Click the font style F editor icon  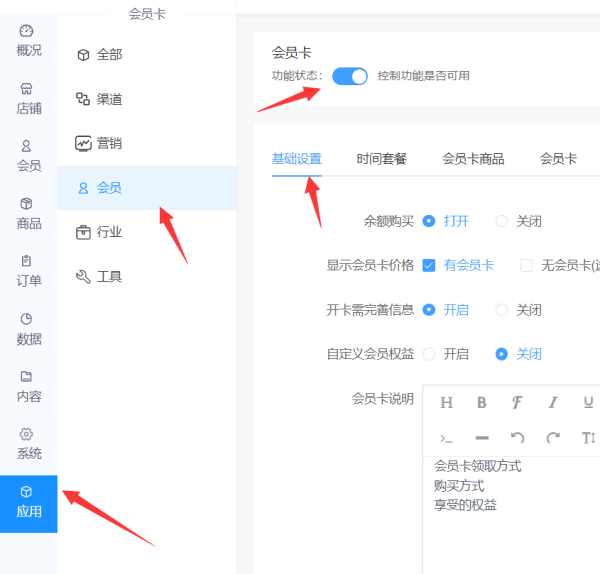[x=517, y=403]
